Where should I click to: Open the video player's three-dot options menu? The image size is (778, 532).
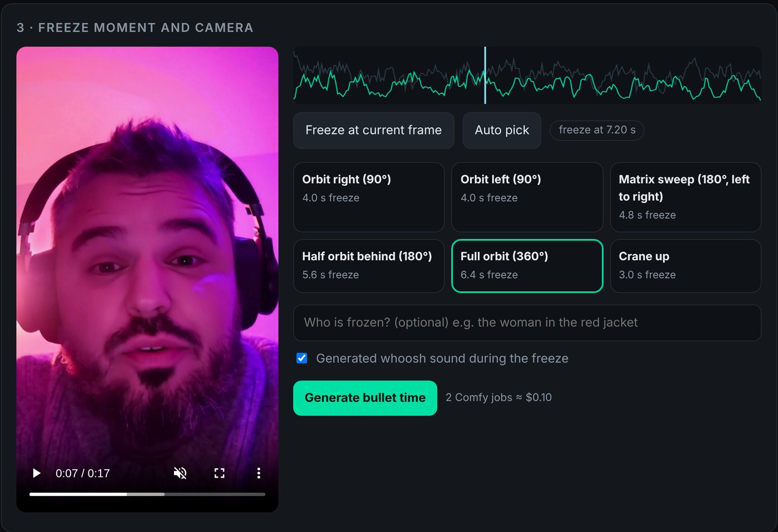[x=258, y=473]
